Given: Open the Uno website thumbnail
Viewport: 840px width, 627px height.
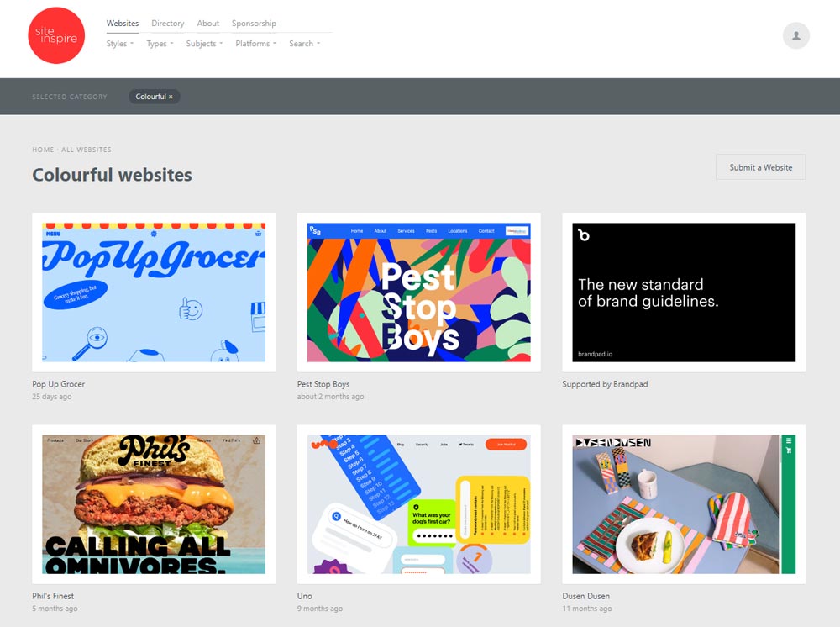Looking at the screenshot, I should tap(418, 504).
